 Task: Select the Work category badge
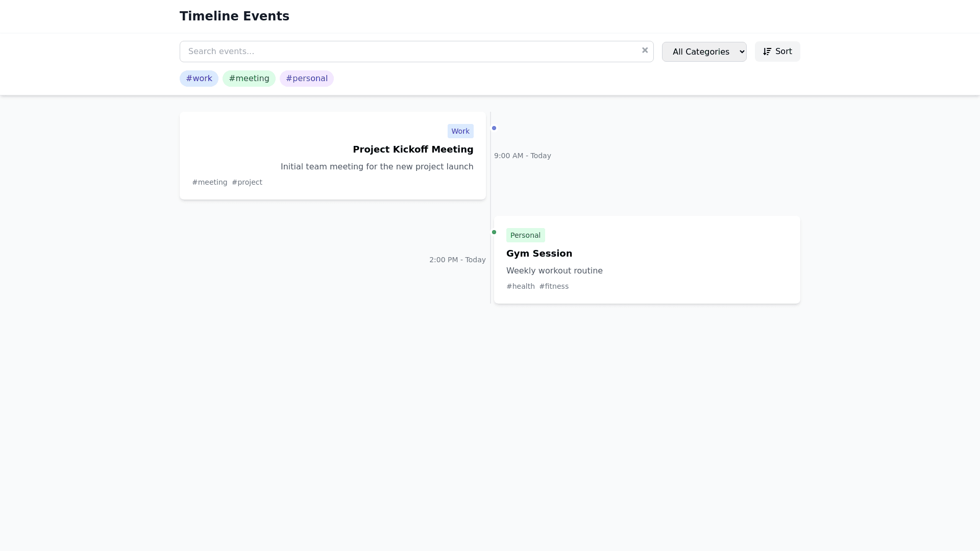pyautogui.click(x=460, y=131)
